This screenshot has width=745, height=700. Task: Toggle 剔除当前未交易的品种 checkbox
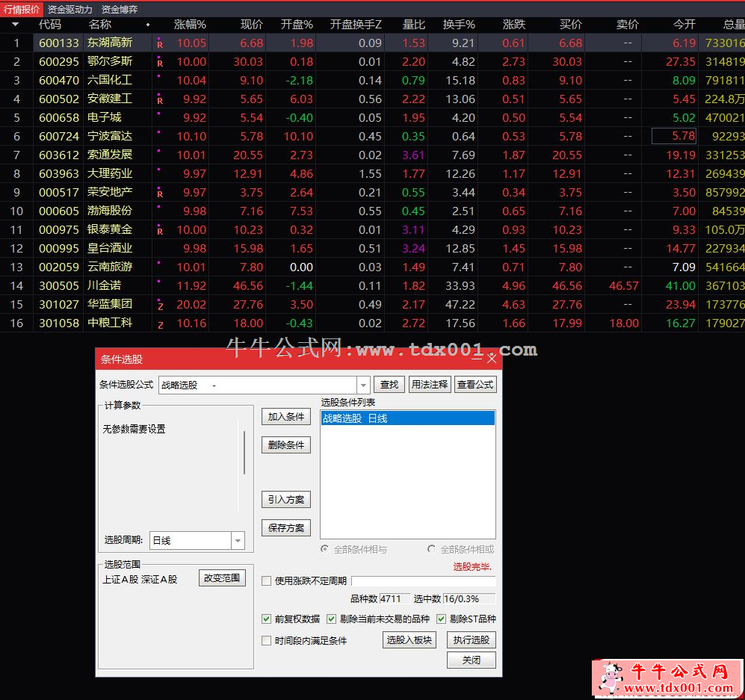(331, 619)
